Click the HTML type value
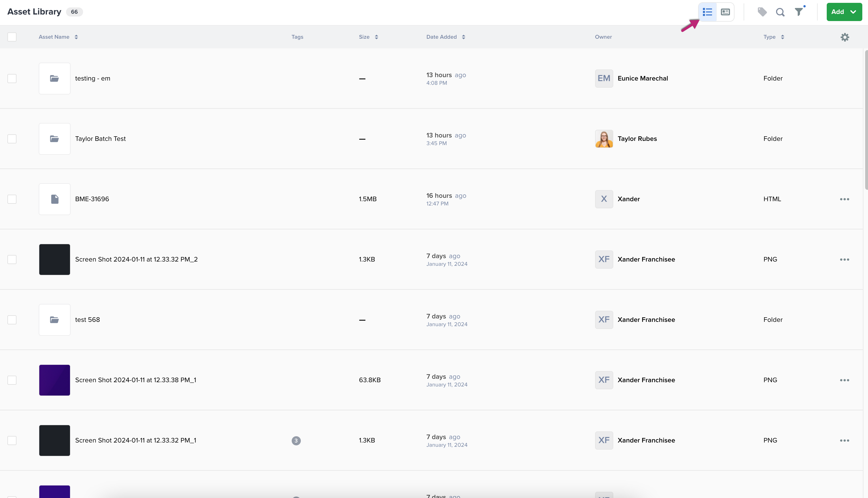The width and height of the screenshot is (868, 498). tap(772, 199)
